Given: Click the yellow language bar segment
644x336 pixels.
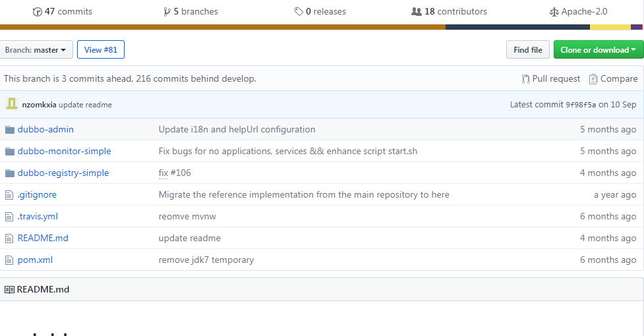Looking at the screenshot, I should pyautogui.click(x=610, y=27).
